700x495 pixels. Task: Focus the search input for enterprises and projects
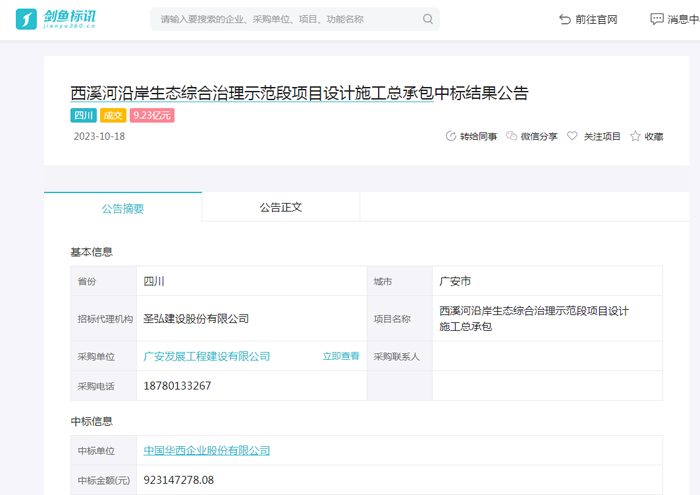point(295,19)
